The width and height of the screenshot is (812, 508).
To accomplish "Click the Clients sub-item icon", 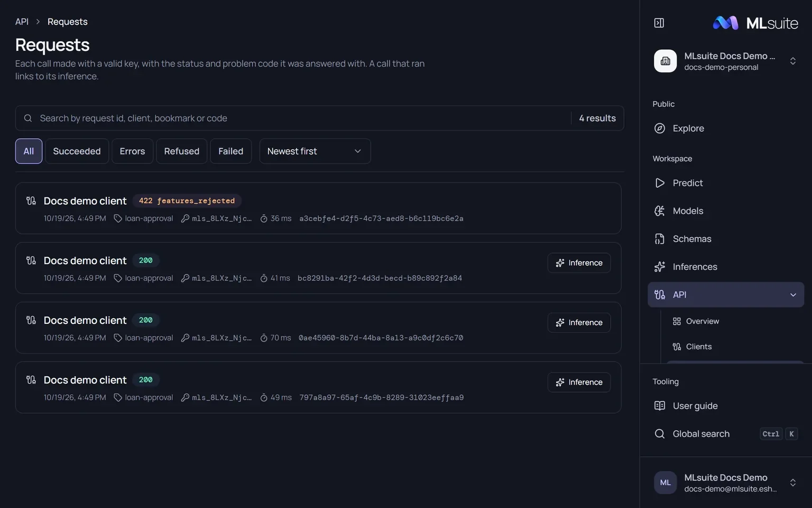I will [677, 347].
